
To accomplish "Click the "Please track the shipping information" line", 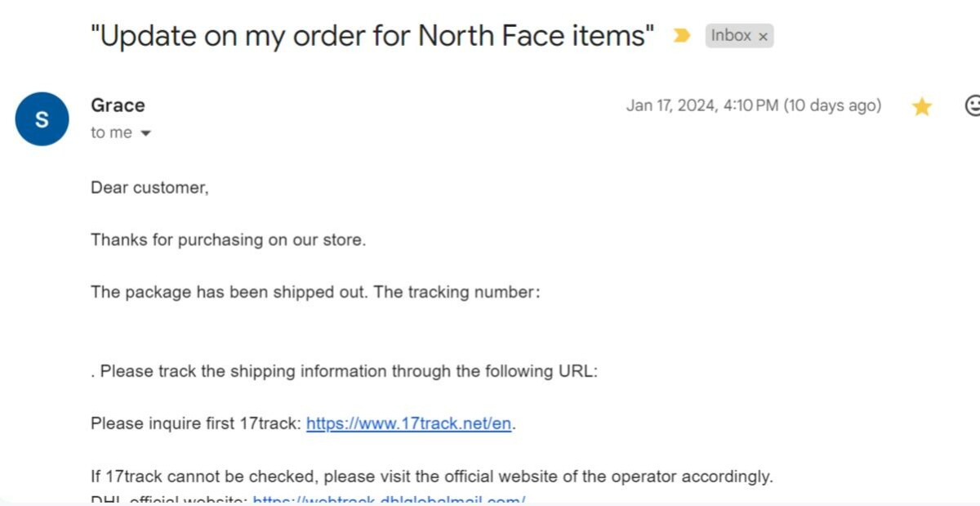I will tap(345, 371).
